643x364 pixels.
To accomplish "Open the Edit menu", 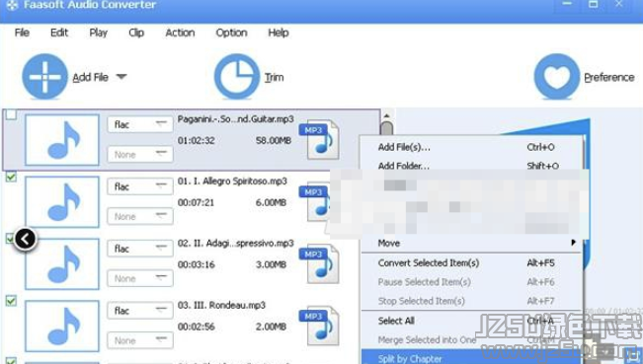I will coord(59,33).
